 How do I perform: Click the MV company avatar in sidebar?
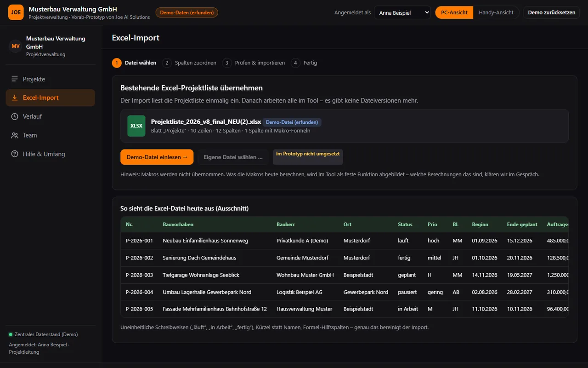[x=16, y=46]
